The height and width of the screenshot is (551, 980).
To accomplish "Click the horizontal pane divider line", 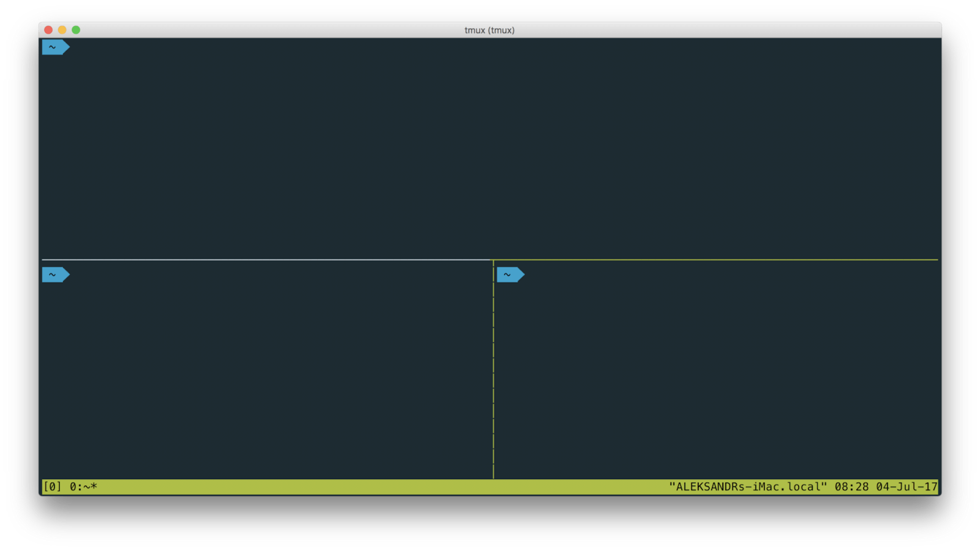I will (x=255, y=260).
